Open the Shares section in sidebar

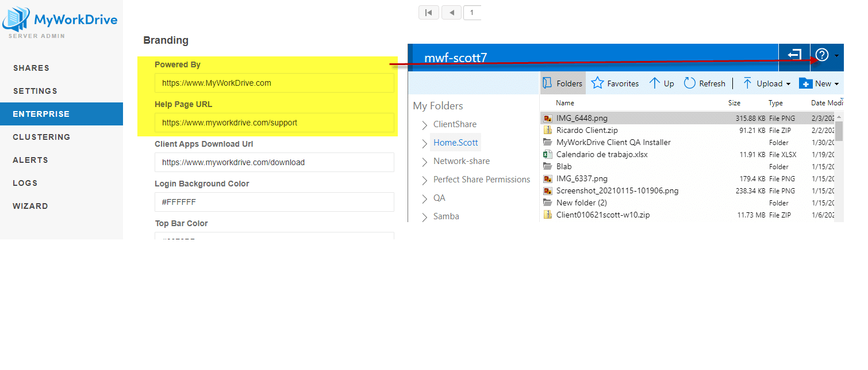tap(31, 68)
